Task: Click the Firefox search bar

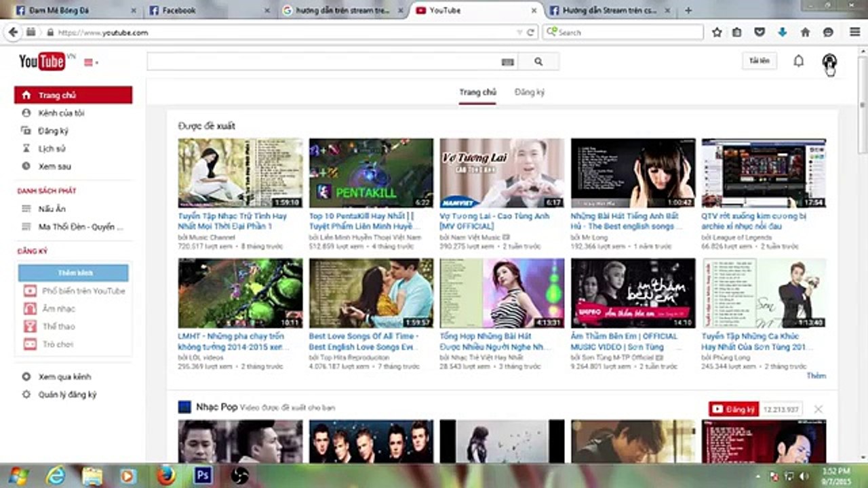Action: pyautogui.click(x=623, y=32)
